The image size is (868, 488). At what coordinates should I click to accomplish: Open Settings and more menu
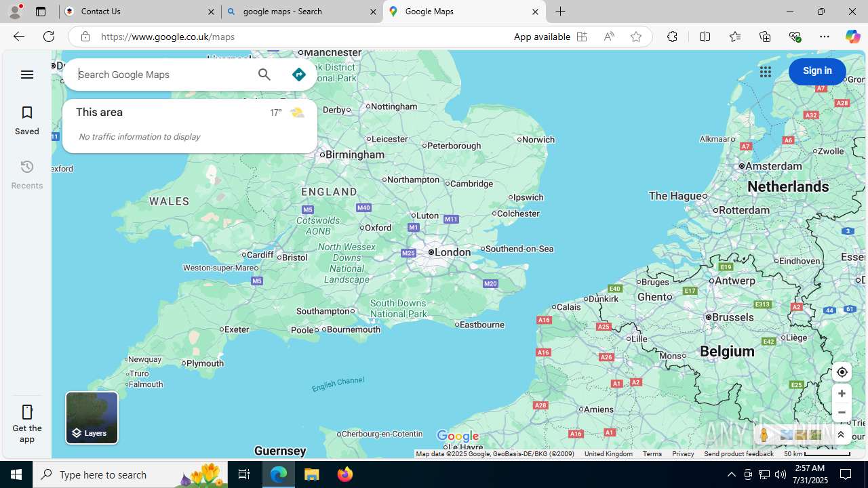point(825,37)
